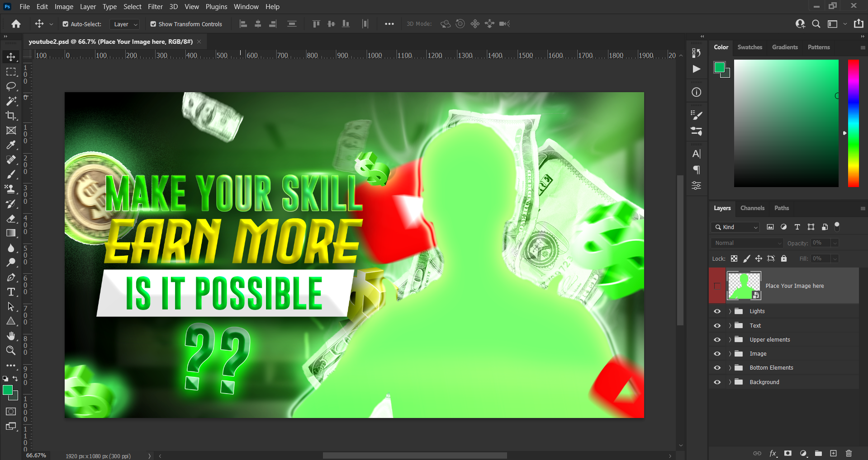Select the Crop tool
Viewport: 868px width, 460px height.
pos(11,116)
